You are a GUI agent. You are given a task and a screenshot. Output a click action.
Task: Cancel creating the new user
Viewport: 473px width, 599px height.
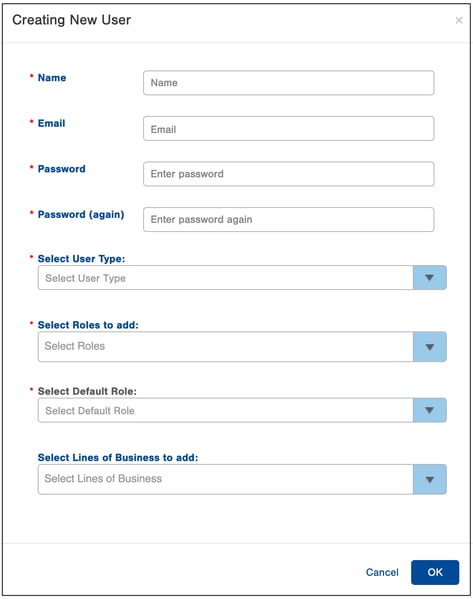[x=382, y=572]
